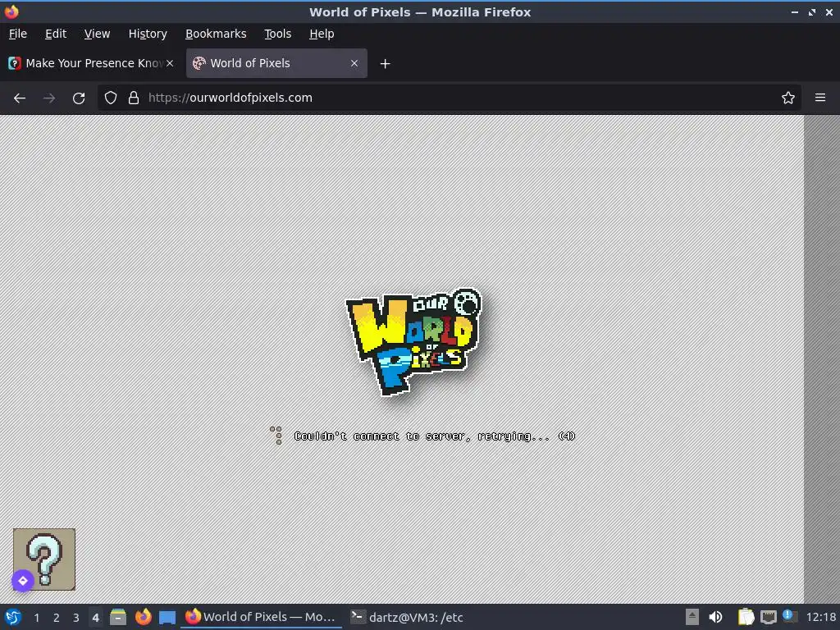
Task: Reload the World of Pixels page
Action: click(x=79, y=98)
